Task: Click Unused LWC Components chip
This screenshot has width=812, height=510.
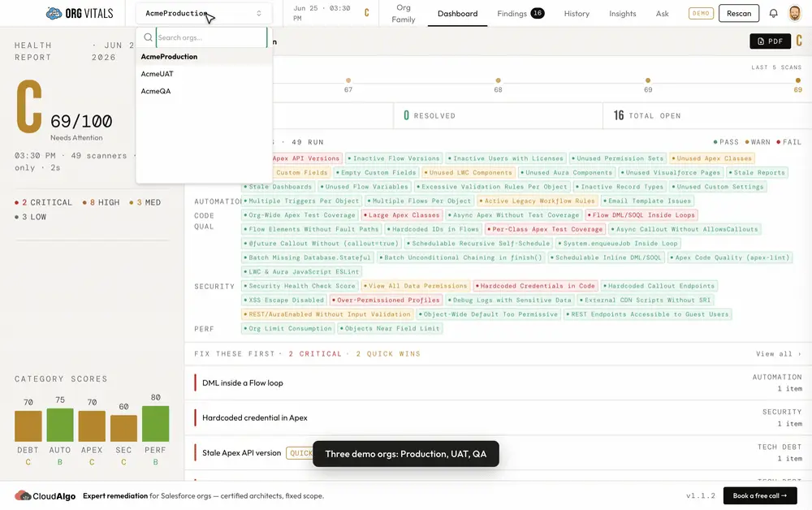Action: 469,172
